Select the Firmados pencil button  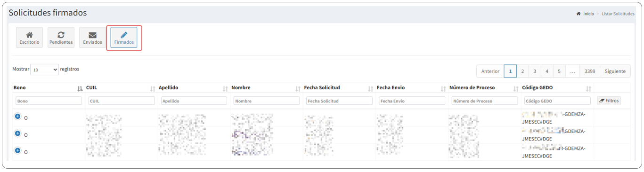[124, 38]
